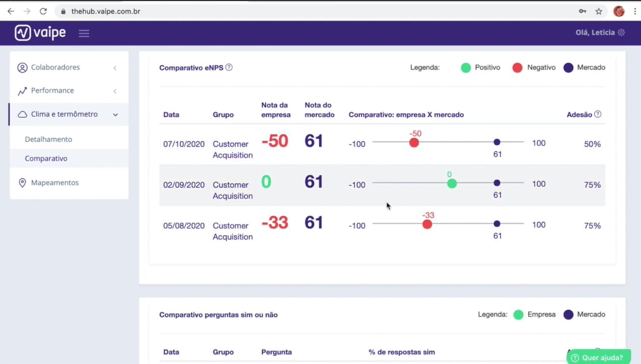Click the vaipe logo

[x=40, y=33]
